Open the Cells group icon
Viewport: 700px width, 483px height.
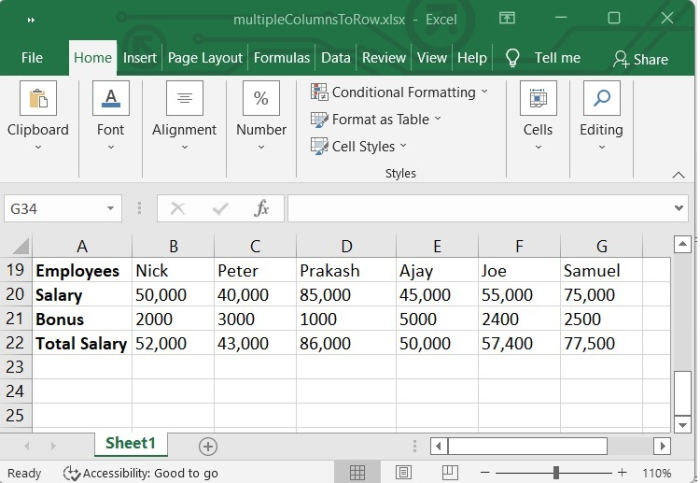pyautogui.click(x=537, y=99)
